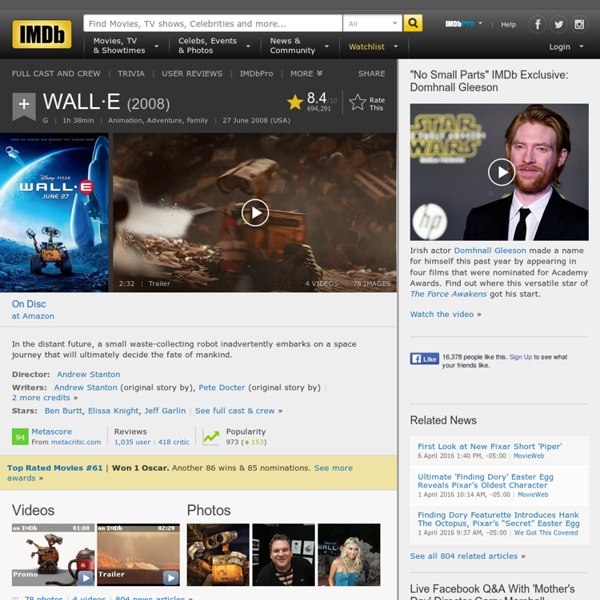This screenshot has width=600, height=600.
Task: Open the All search category dropdown
Action: (x=372, y=23)
